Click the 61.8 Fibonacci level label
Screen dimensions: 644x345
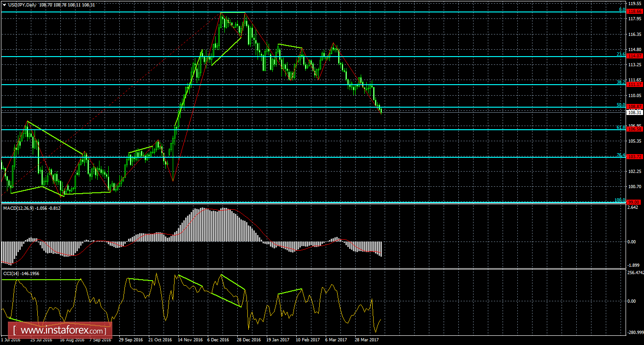point(621,127)
